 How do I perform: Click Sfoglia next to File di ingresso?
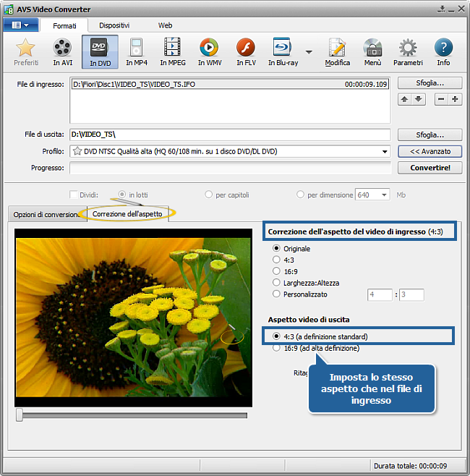click(x=430, y=83)
